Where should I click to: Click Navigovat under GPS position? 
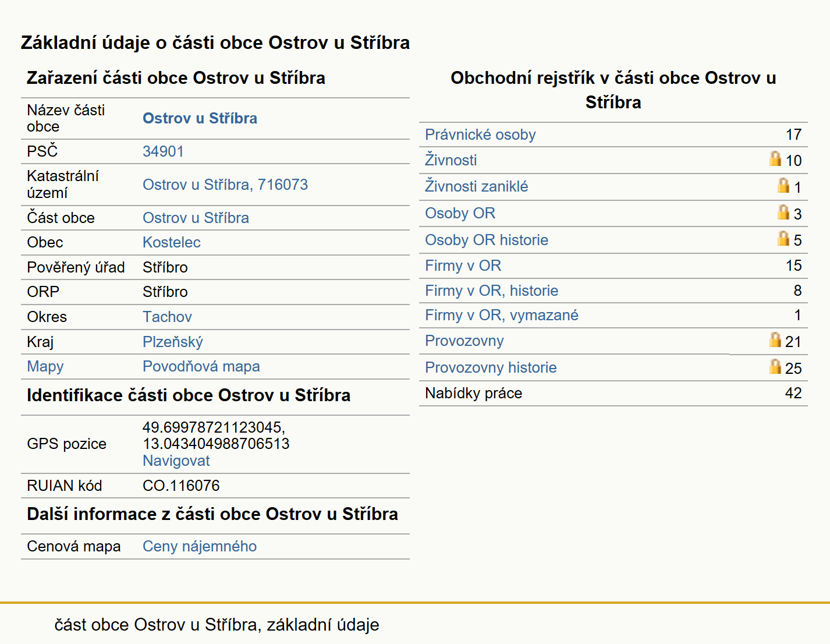(176, 461)
